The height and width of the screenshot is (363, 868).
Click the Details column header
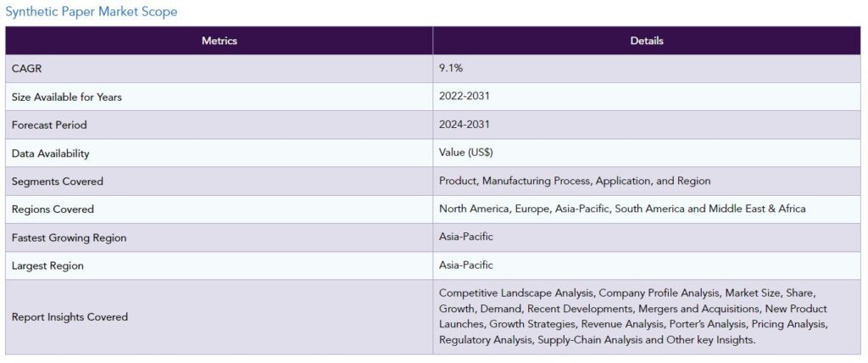647,41
